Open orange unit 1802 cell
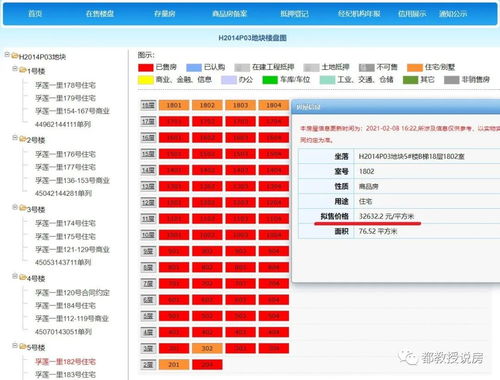 tap(207, 105)
